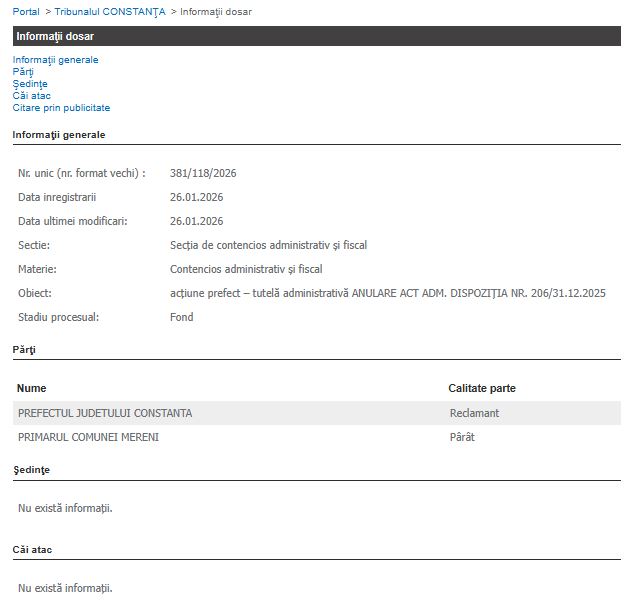The width and height of the screenshot is (640, 604).
Task: Click the Informații dosar breadcrumb text
Action: [216, 11]
